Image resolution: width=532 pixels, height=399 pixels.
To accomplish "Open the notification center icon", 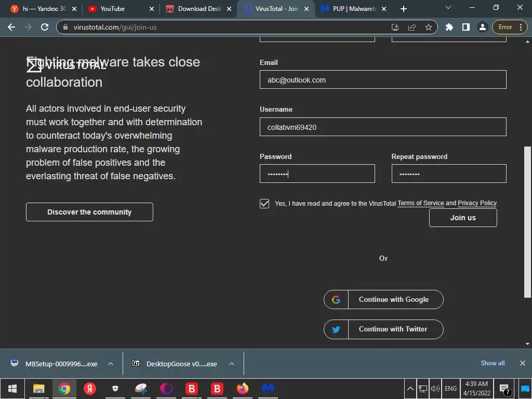I will coord(505,389).
